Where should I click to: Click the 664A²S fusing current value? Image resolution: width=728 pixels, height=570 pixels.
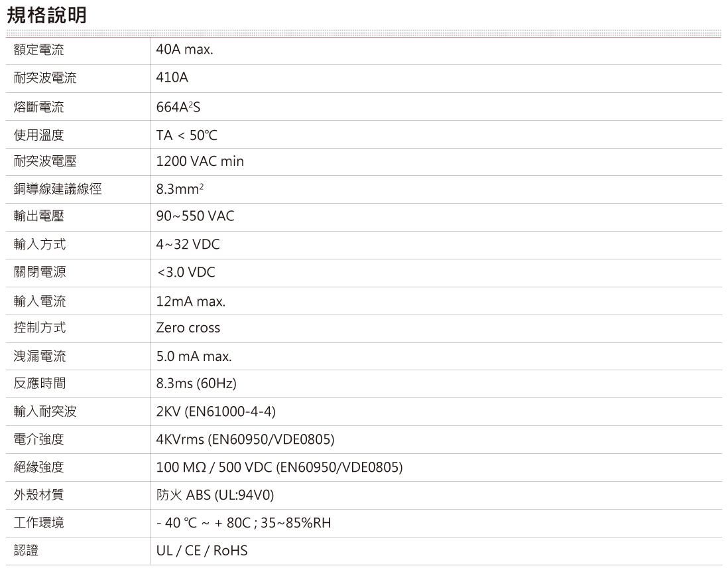click(178, 107)
